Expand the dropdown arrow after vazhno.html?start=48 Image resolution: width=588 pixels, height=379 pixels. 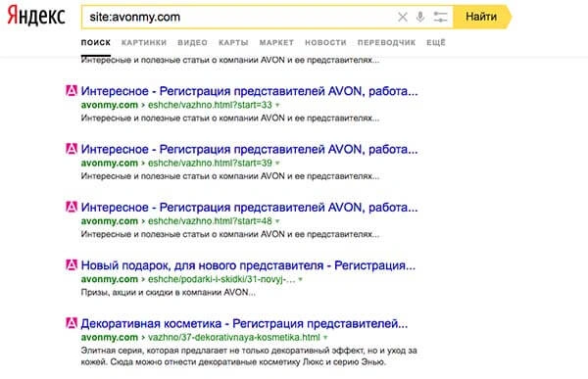[277, 221]
